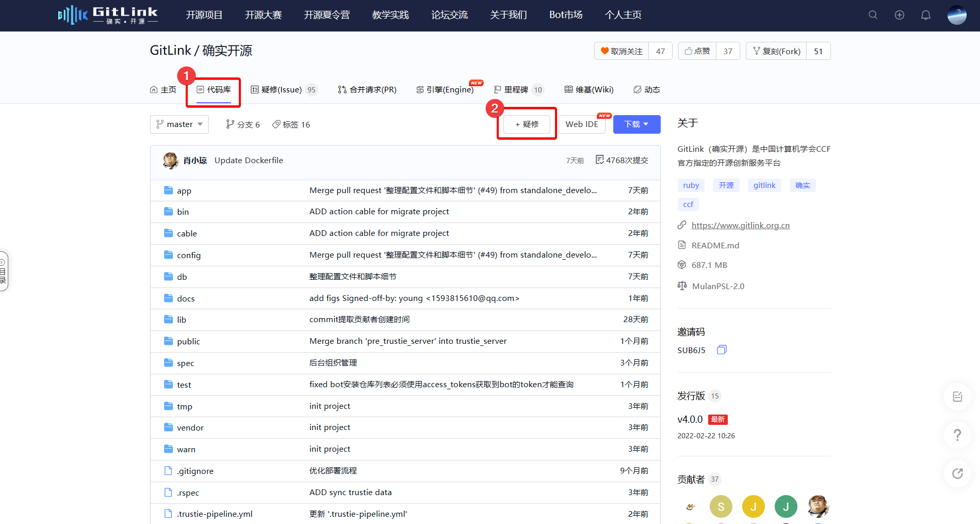Viewport: 980px width, 524px height.
Task: Open 个人主页 in top navigation
Action: (x=623, y=15)
